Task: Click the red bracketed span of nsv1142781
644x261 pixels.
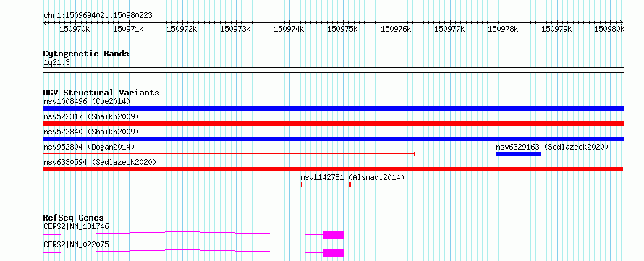Action: pyautogui.click(x=326, y=184)
